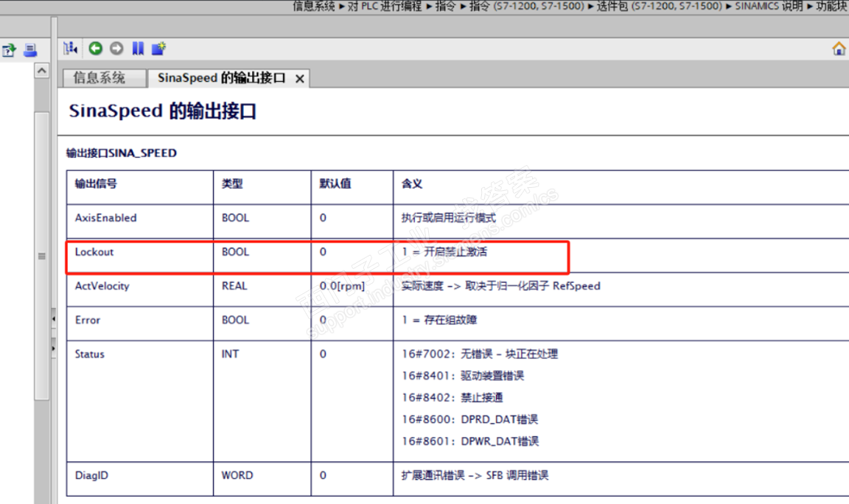Click the 输出信号 column header
Screen dimensions: 849x504
[96, 184]
